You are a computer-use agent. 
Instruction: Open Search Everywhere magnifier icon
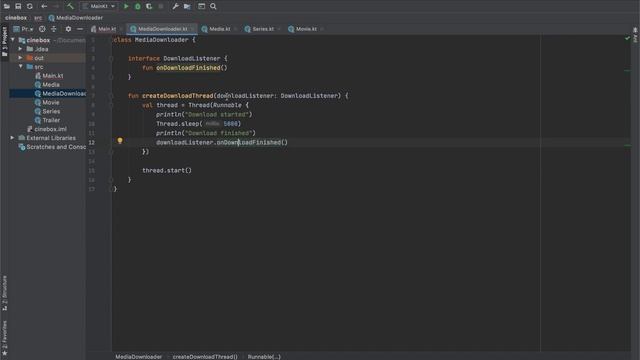coord(213,6)
